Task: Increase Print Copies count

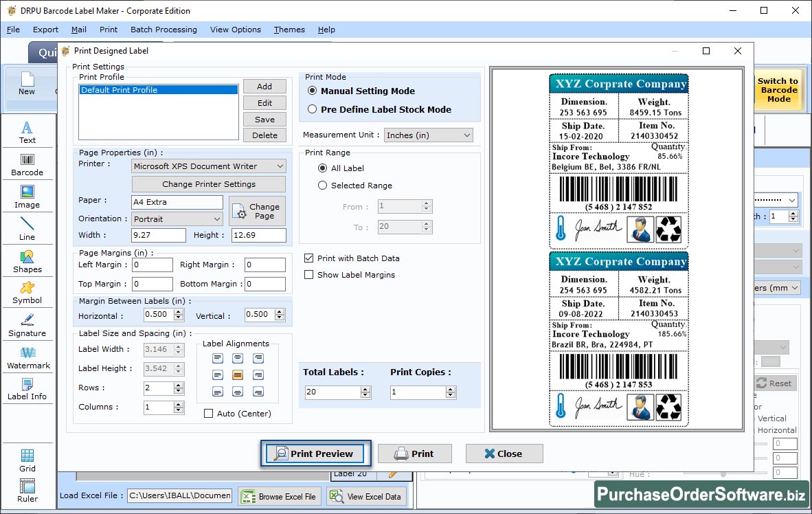Action: (x=451, y=389)
